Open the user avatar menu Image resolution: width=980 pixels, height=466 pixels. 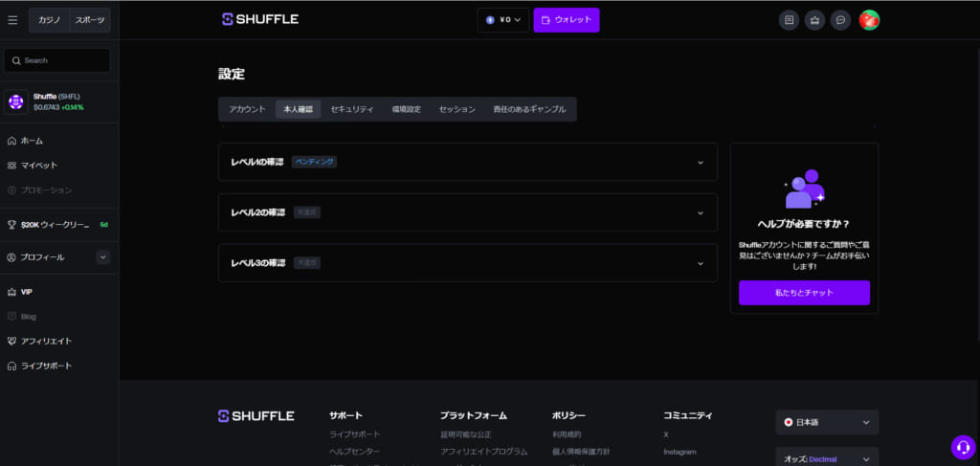coord(869,20)
